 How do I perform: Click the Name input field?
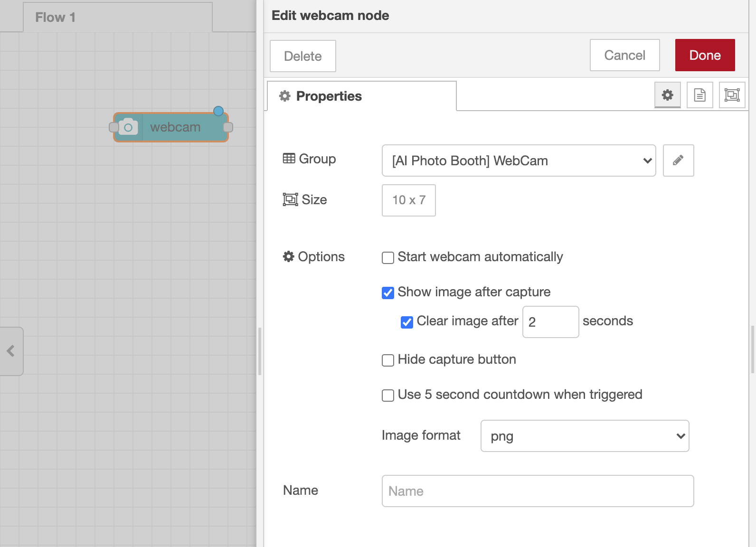pos(538,491)
